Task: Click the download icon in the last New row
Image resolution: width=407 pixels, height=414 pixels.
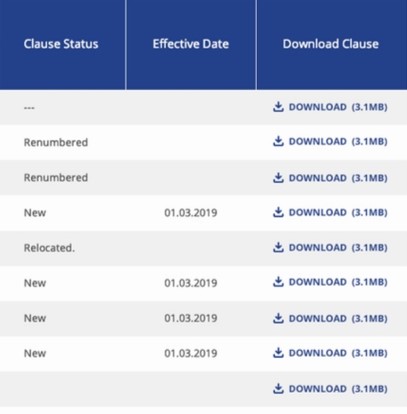Action: pos(278,353)
